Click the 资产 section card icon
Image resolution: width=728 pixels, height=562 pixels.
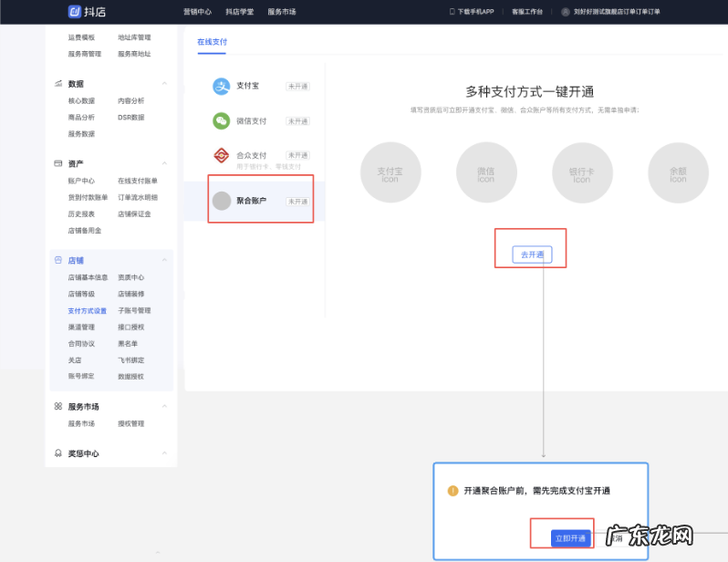point(58,163)
